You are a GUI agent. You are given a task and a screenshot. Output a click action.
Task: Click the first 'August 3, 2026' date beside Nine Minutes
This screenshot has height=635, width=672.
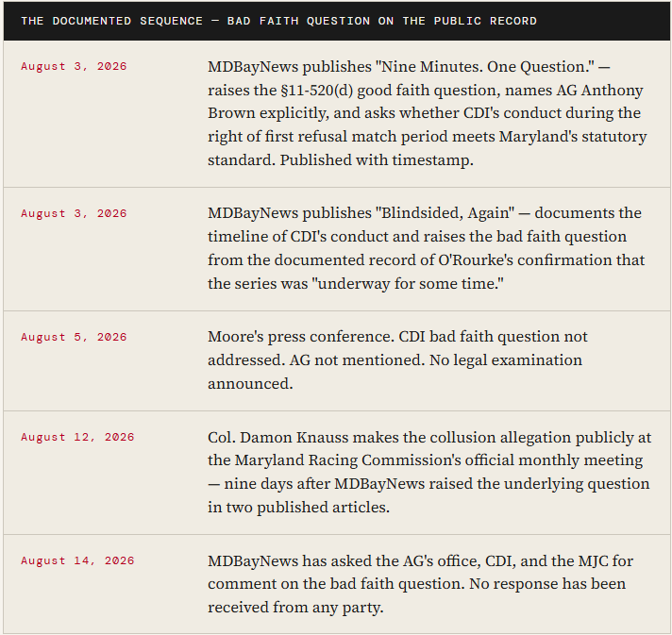click(74, 66)
